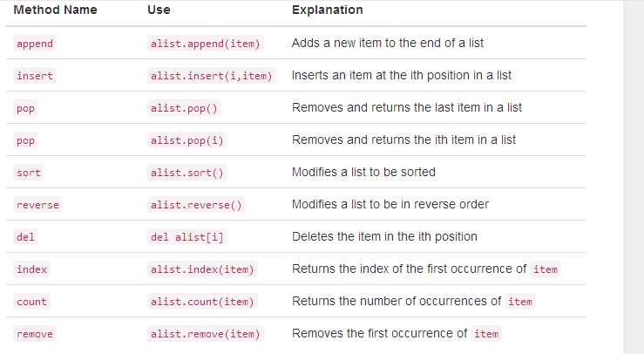This screenshot has width=644, height=354.
Task: Click the 'insert' method name label
Action: (x=35, y=76)
